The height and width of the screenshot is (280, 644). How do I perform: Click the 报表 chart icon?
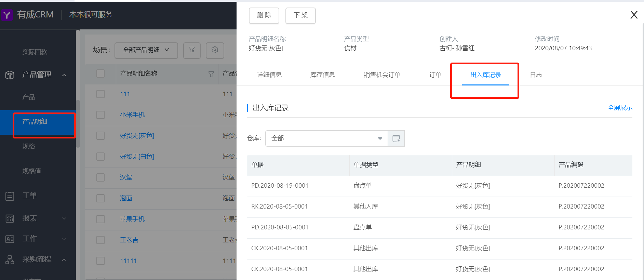click(10, 218)
